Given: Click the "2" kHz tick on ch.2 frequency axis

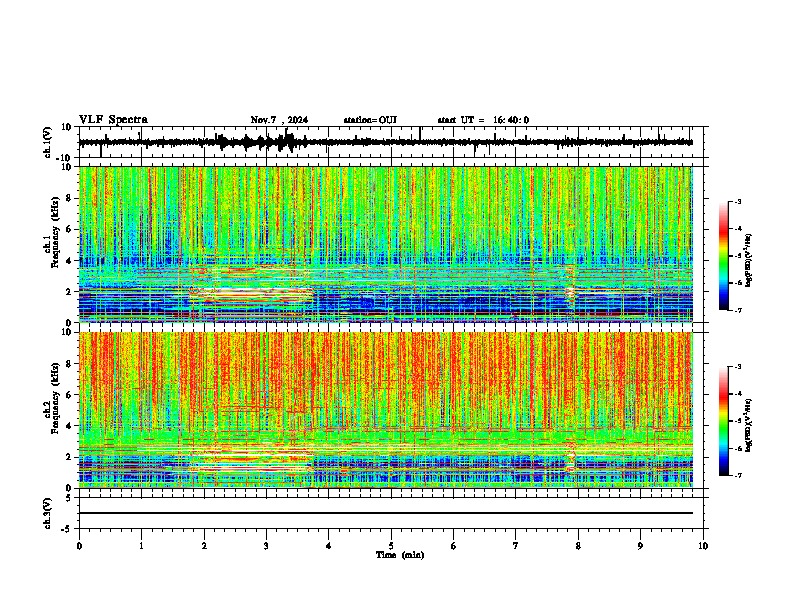Looking at the screenshot, I should (x=70, y=457).
